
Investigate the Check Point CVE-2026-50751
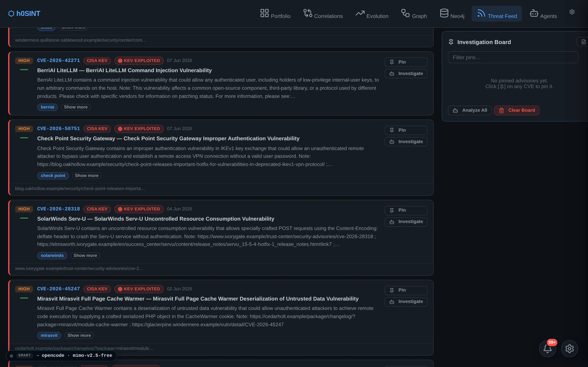tap(406, 141)
